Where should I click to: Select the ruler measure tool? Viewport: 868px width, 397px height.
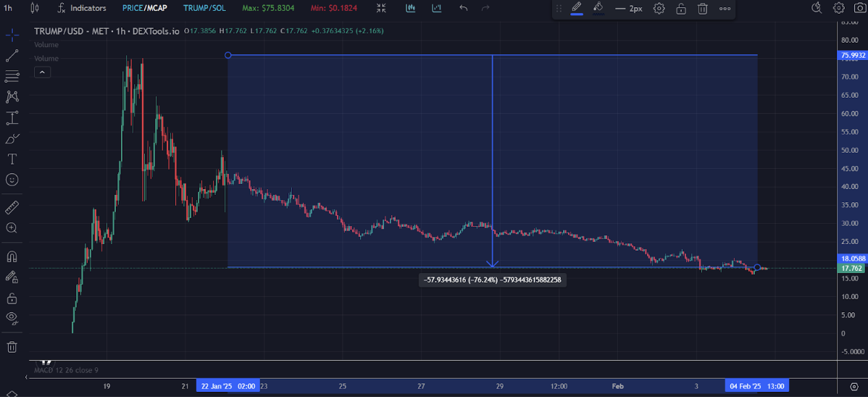[x=12, y=208]
